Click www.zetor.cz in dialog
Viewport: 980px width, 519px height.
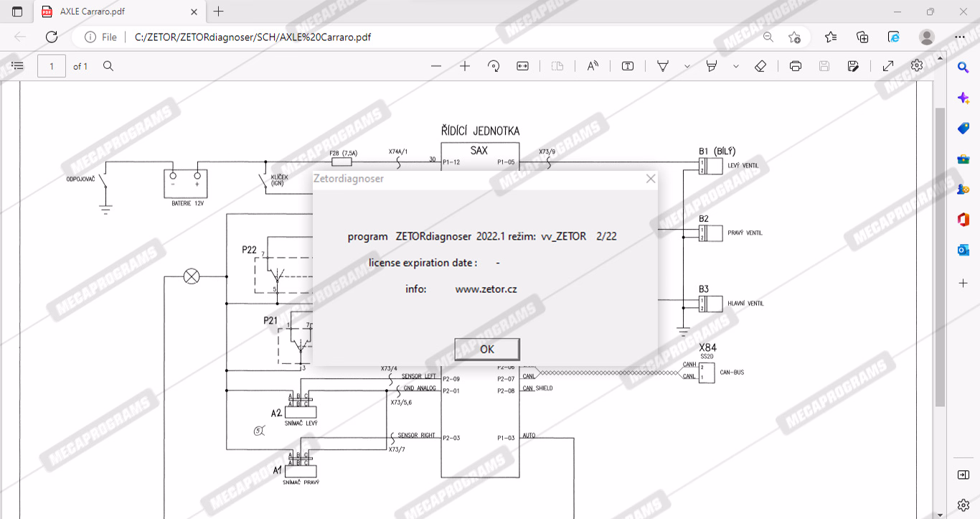pos(486,289)
